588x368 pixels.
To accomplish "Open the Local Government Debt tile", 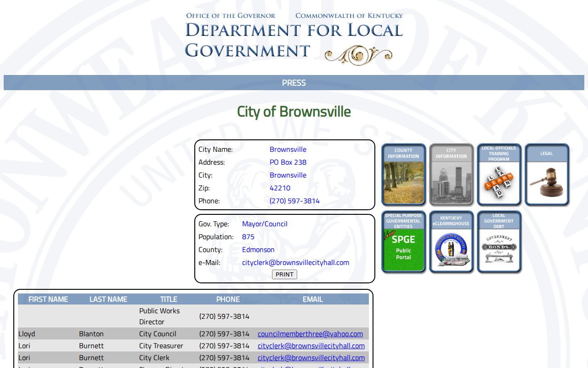I will tap(499, 242).
